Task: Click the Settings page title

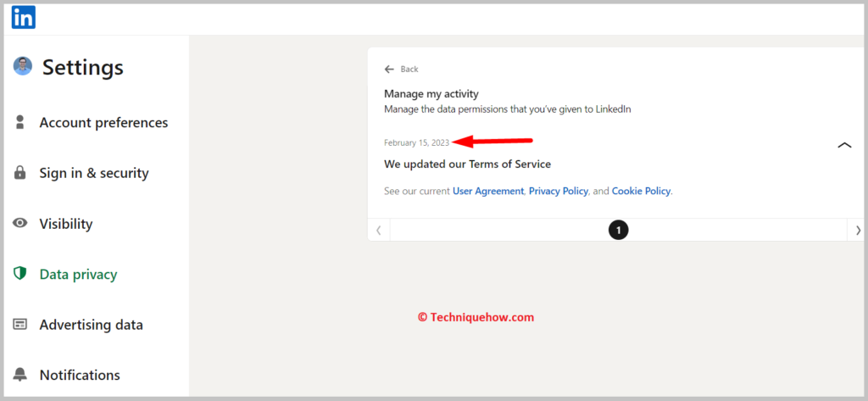Action: coord(83,68)
